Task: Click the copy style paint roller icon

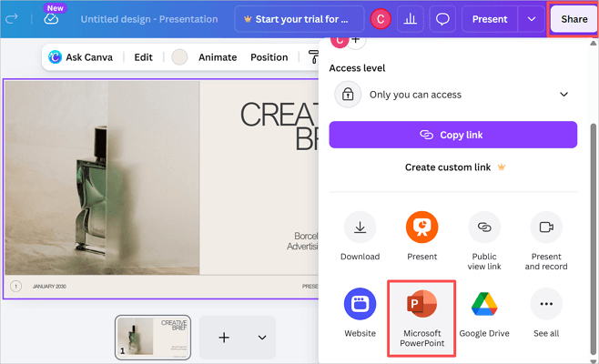Action: click(x=313, y=57)
